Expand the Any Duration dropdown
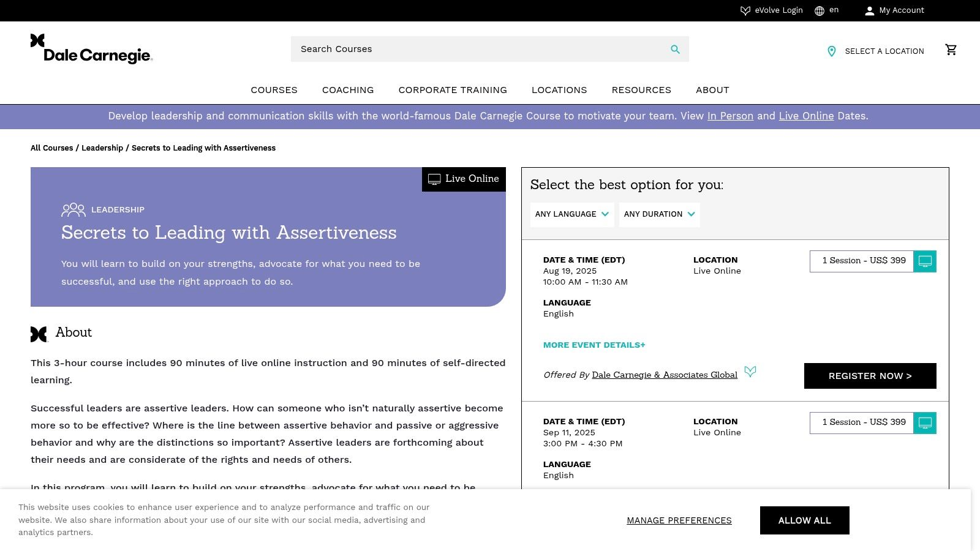 coord(659,214)
